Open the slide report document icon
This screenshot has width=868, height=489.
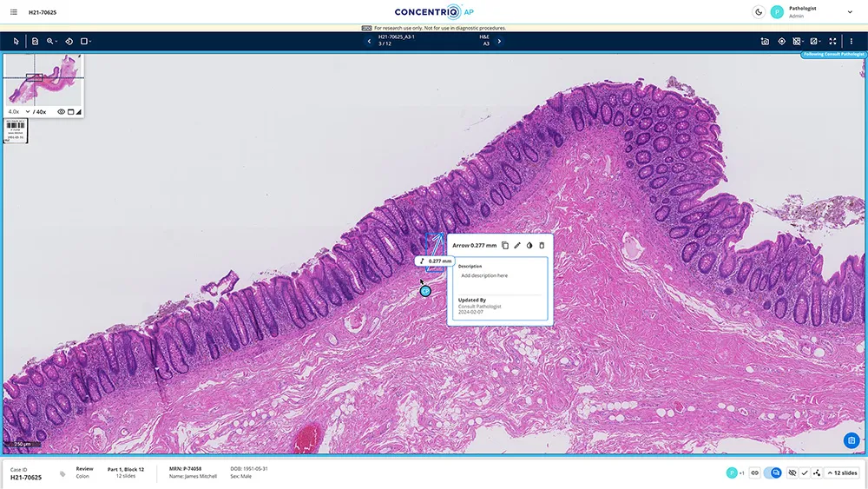35,41
